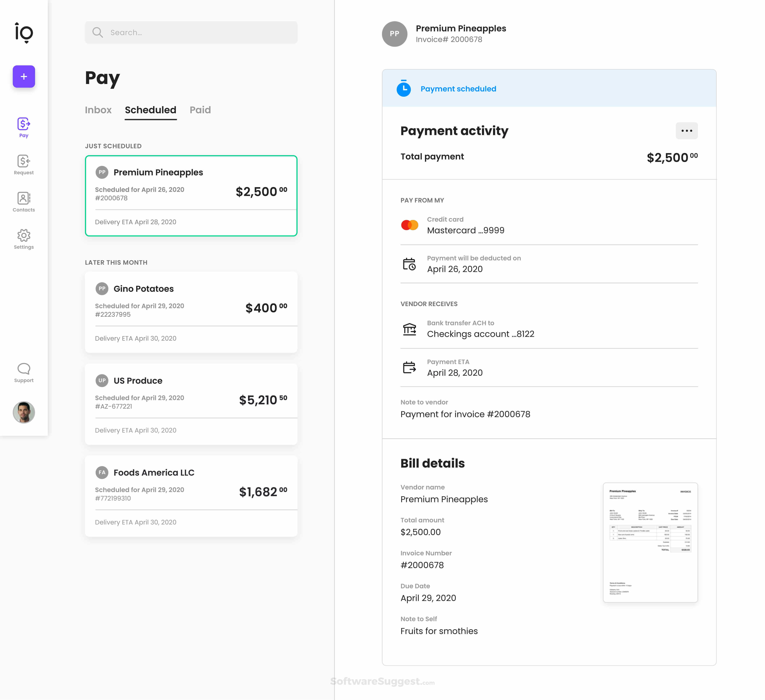
Task: Switch to the Inbox tab
Action: pyautogui.click(x=98, y=110)
